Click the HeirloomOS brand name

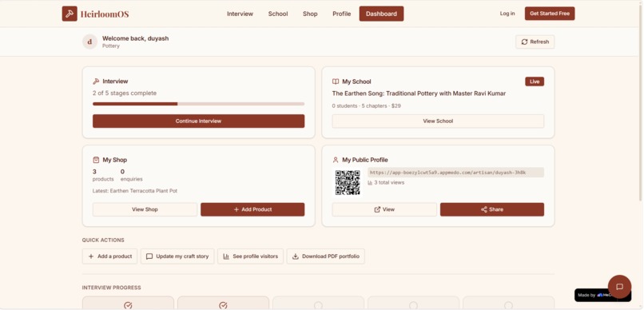tap(105, 14)
